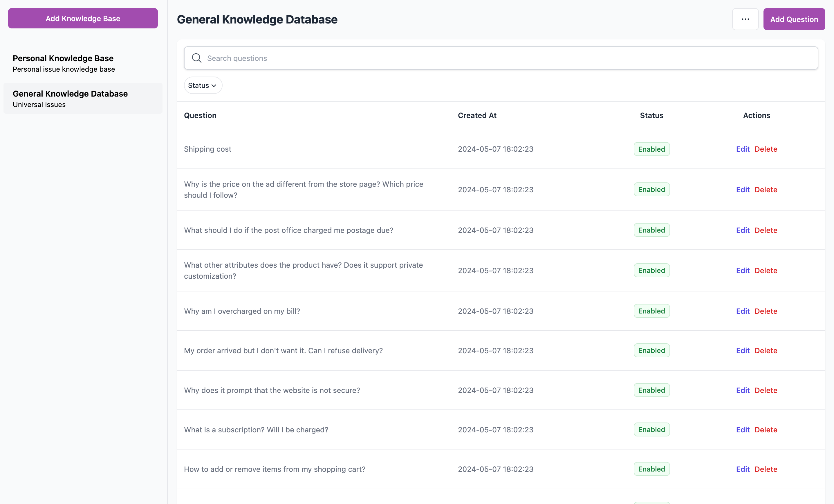The height and width of the screenshot is (504, 834).
Task: Click Enabled badge for the subscription question
Action: point(651,429)
